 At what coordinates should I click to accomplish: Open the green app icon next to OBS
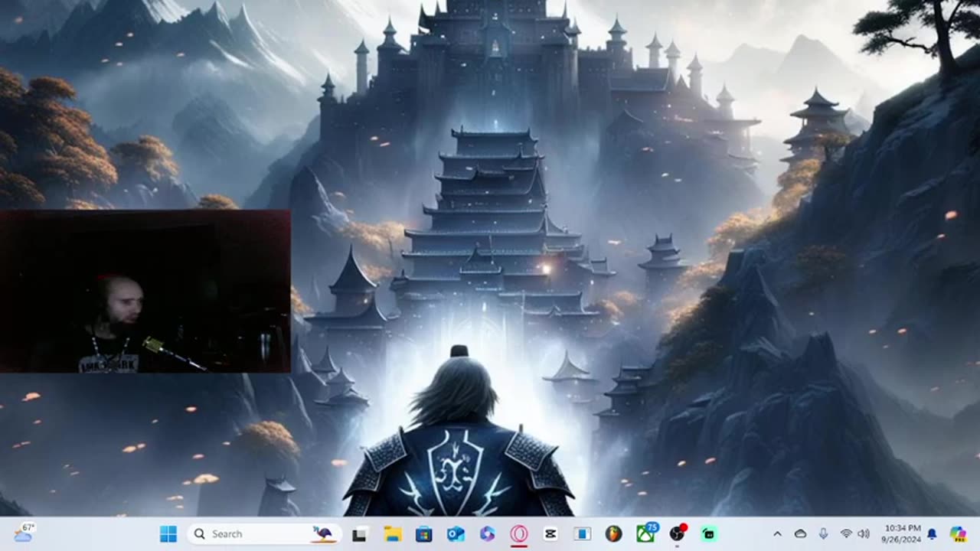point(709,534)
